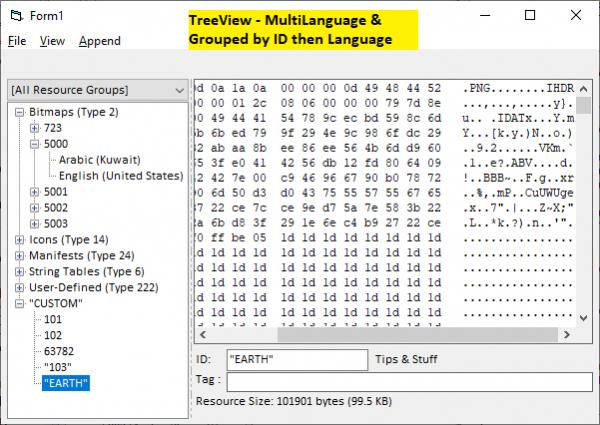
Task: Click hex viewer scroll down arrow
Action: click(584, 318)
